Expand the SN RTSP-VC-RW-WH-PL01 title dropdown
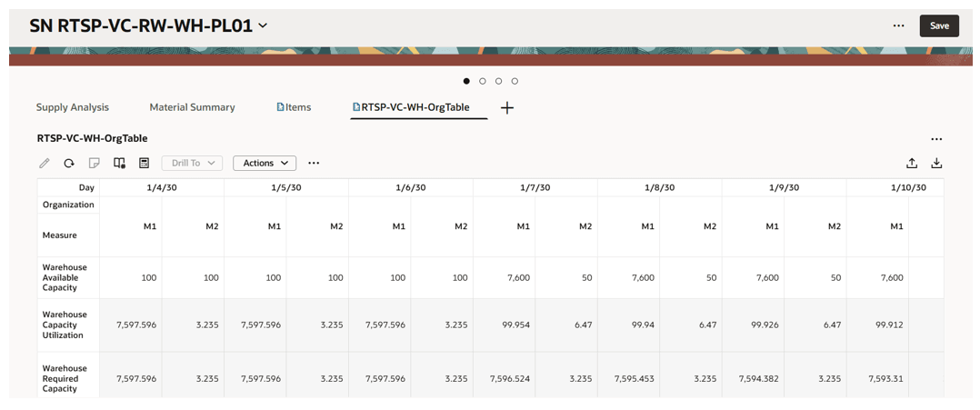 pos(263,25)
